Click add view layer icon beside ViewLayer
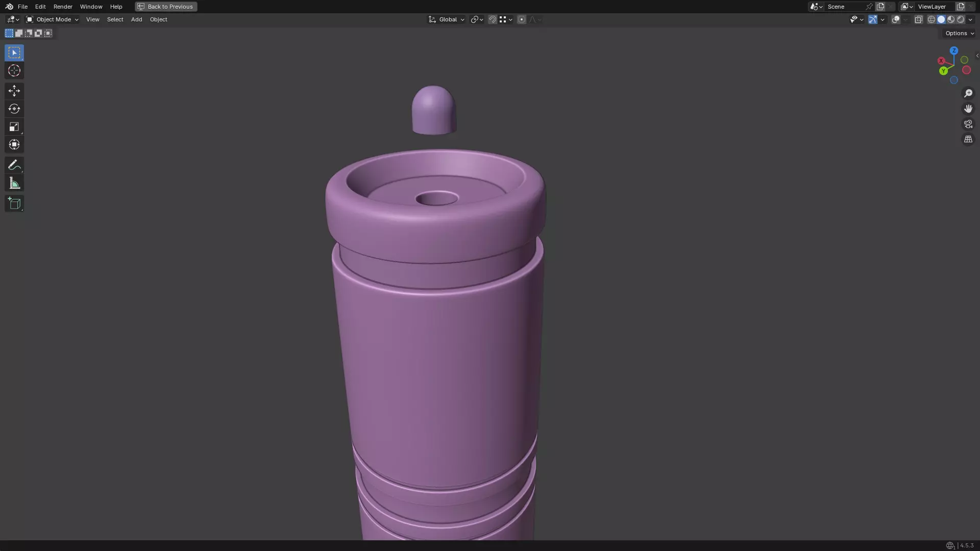The height and width of the screenshot is (551, 980). (x=961, y=7)
